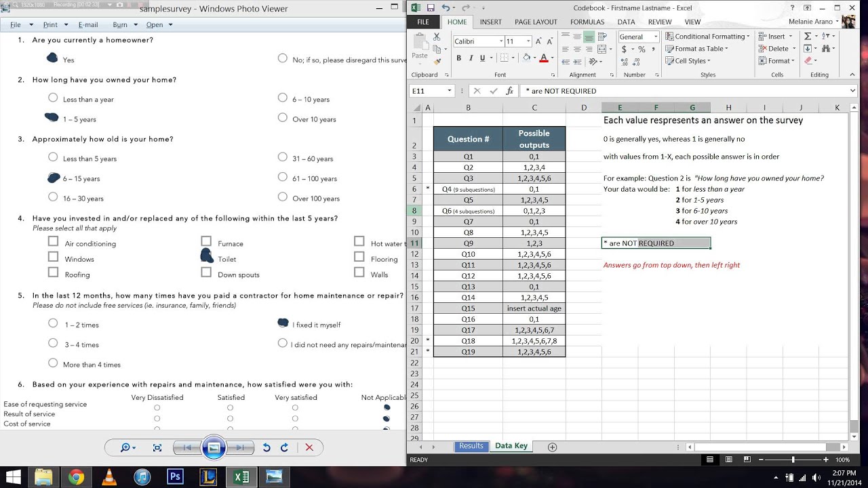Click the insert function fx icon
This screenshot has height=488, width=868.
coord(509,91)
